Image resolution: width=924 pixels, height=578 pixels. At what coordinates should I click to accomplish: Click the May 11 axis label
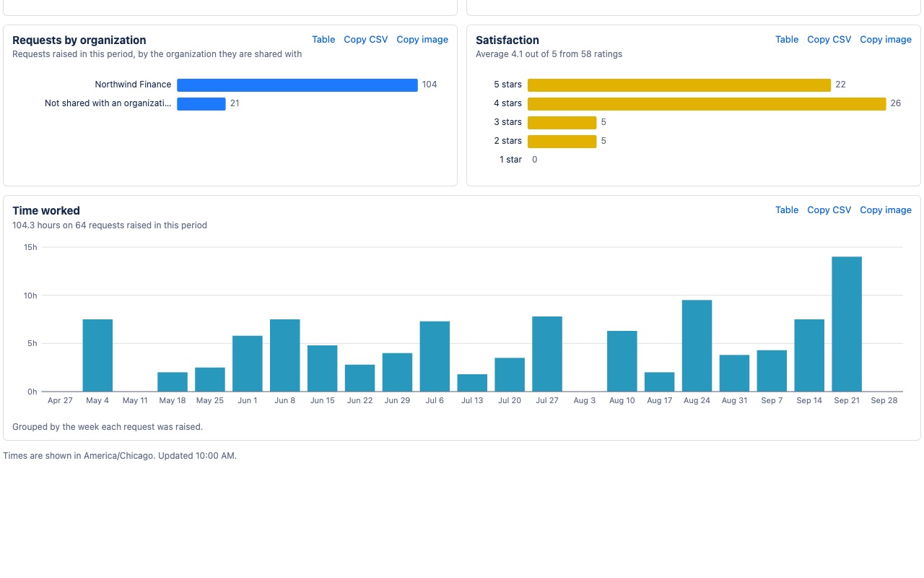(135, 400)
